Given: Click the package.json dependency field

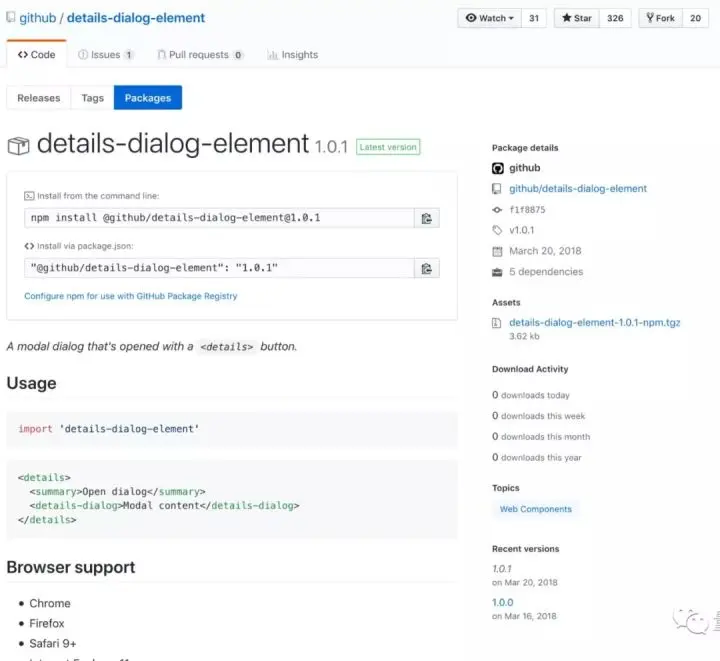Looking at the screenshot, I should [x=219, y=268].
